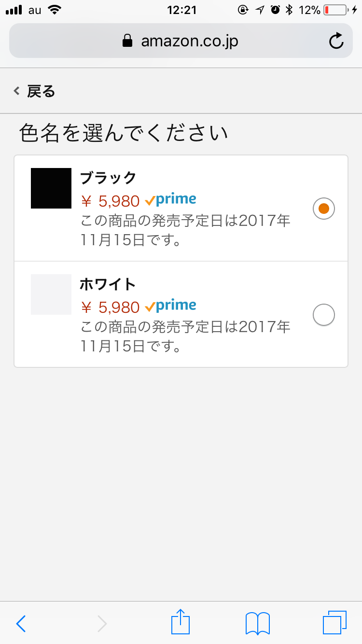Tap the padlock icon in address bar
The height and width of the screenshot is (644, 362).
127,41
